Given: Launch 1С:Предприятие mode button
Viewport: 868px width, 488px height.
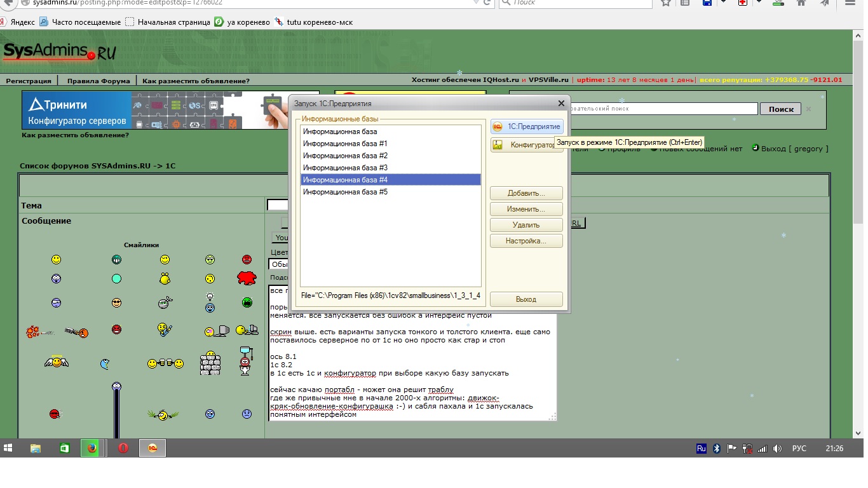Looking at the screenshot, I should pyautogui.click(x=526, y=126).
